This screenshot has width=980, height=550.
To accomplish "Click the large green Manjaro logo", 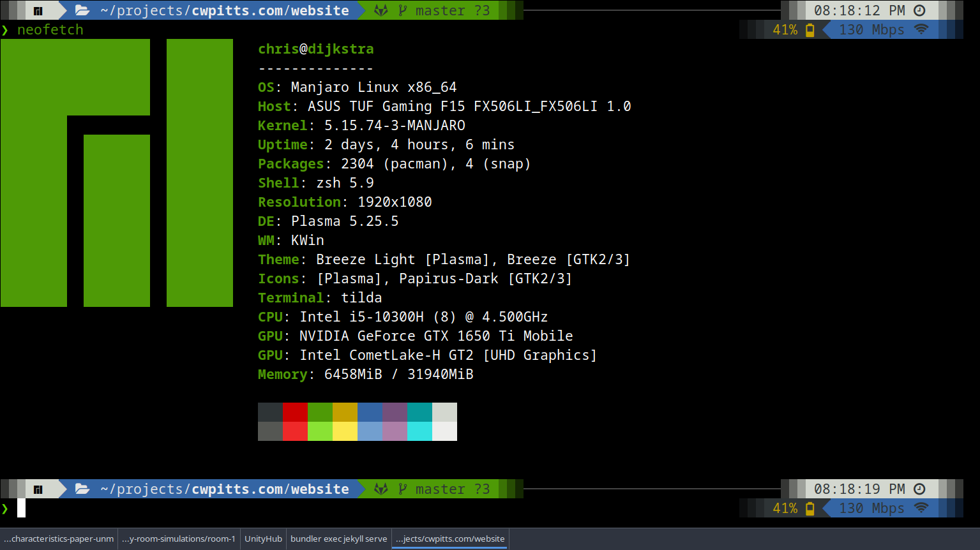I will (x=117, y=173).
